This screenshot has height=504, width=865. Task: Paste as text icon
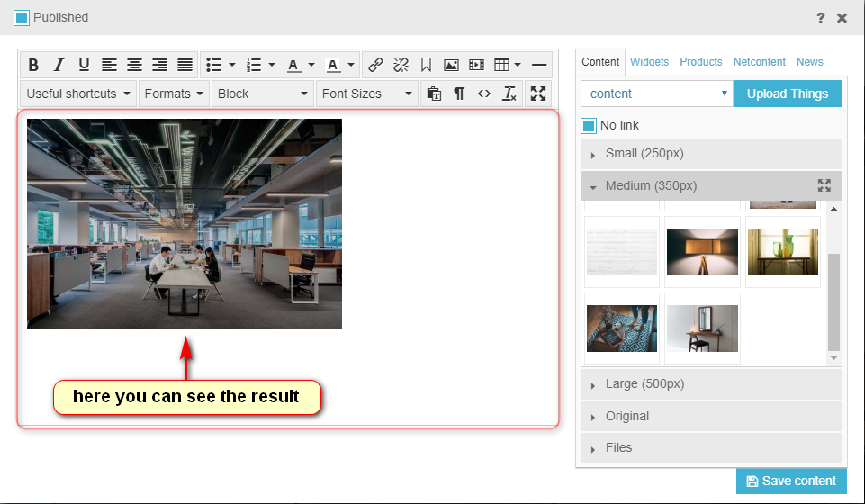pyautogui.click(x=434, y=94)
